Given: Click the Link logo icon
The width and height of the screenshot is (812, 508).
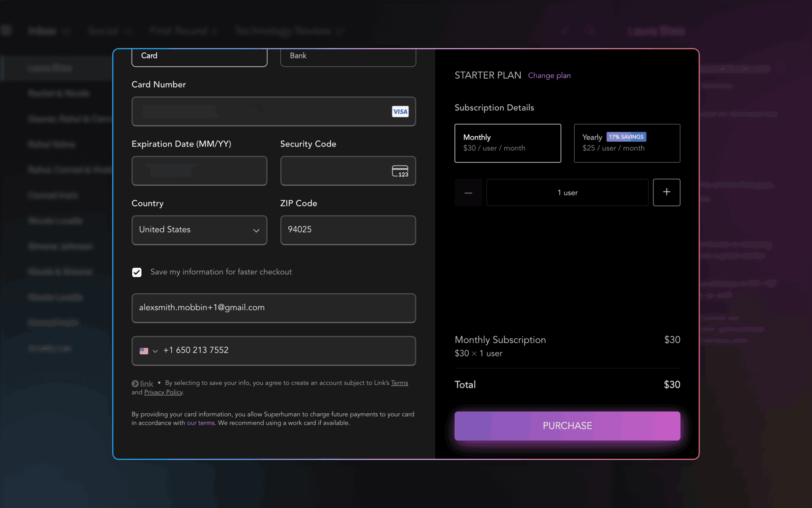Looking at the screenshot, I should (x=142, y=384).
